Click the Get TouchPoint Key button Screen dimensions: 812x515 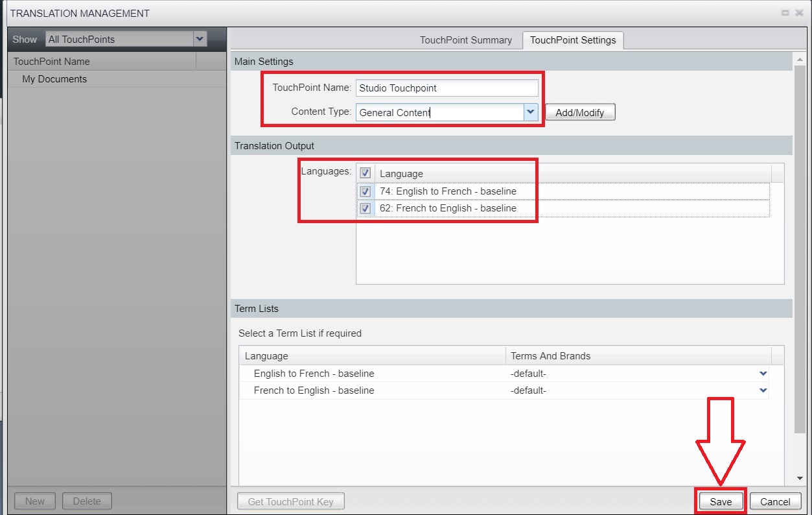[290, 501]
